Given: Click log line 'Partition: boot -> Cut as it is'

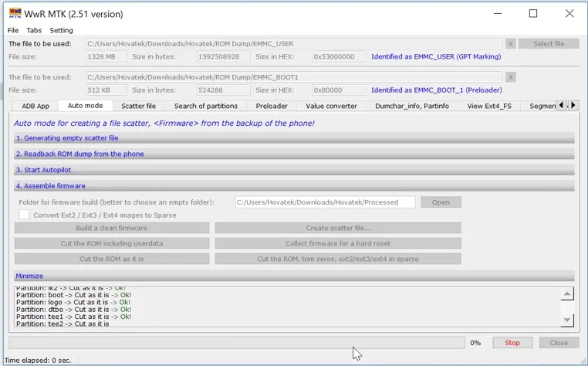Looking at the screenshot, I should click(x=73, y=295).
